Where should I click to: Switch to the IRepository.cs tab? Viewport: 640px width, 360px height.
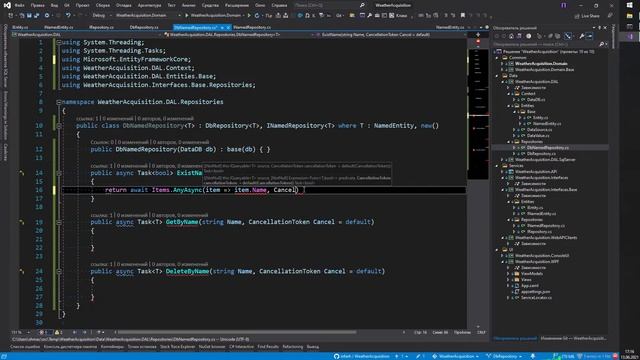coord(101,27)
